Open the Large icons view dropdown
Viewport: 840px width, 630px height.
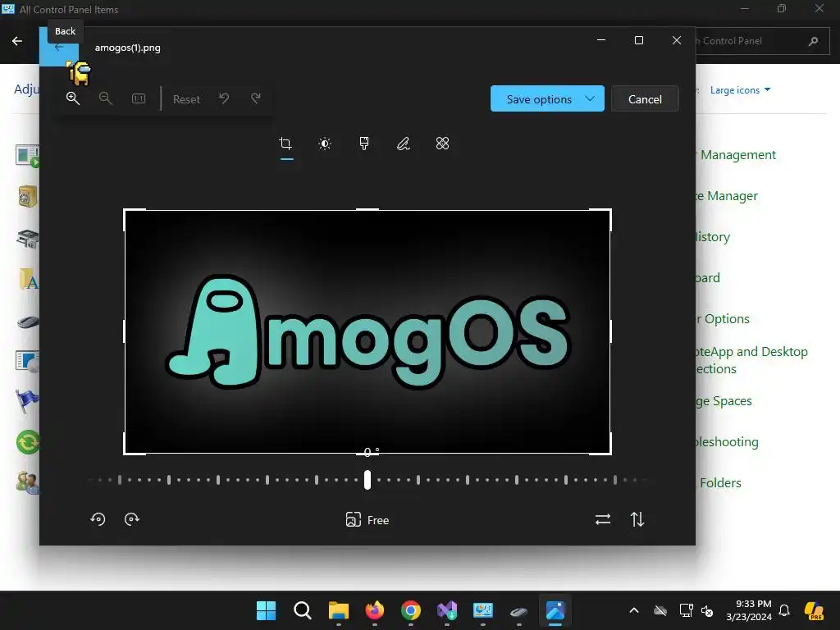point(741,90)
